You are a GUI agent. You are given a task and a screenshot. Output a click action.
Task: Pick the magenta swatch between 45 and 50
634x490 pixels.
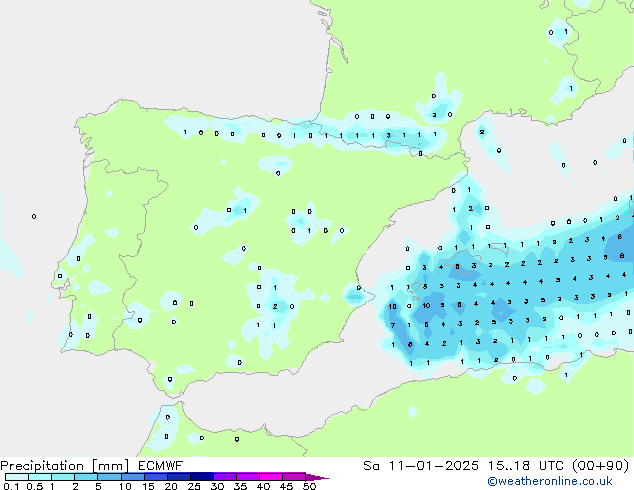(296, 477)
